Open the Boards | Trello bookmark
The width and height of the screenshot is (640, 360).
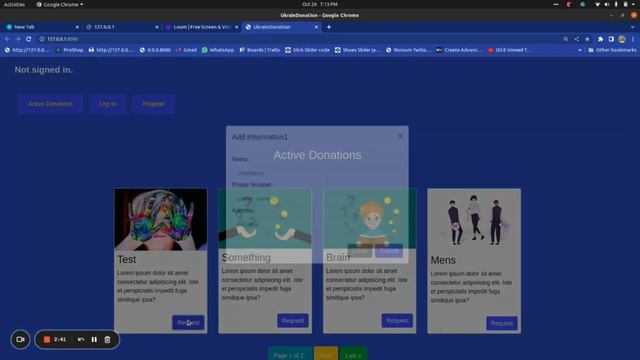tap(260, 50)
